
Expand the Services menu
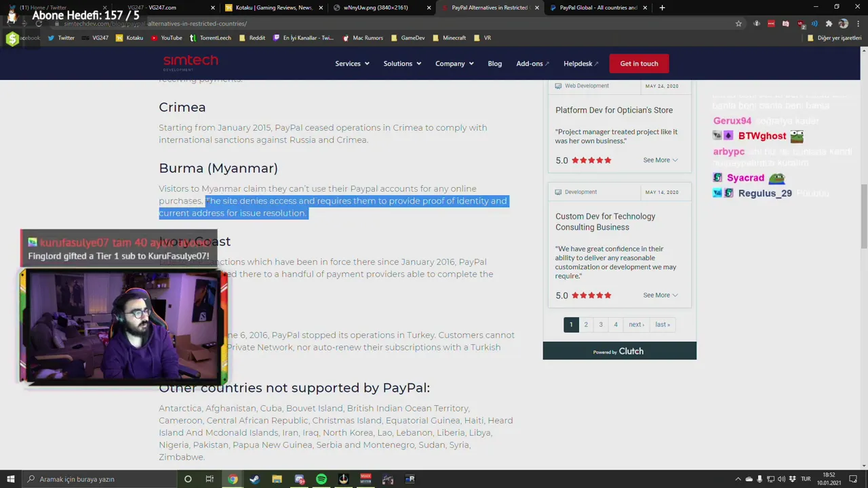[352, 64]
